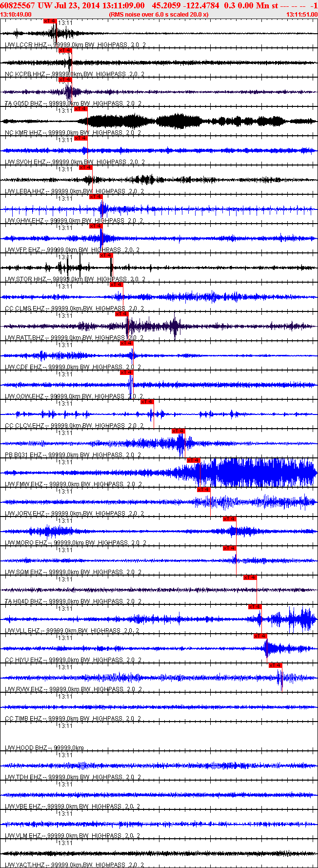Select the CC.CLMS EHZ trace label
Screen dimensions: 318x868
click(x=74, y=309)
